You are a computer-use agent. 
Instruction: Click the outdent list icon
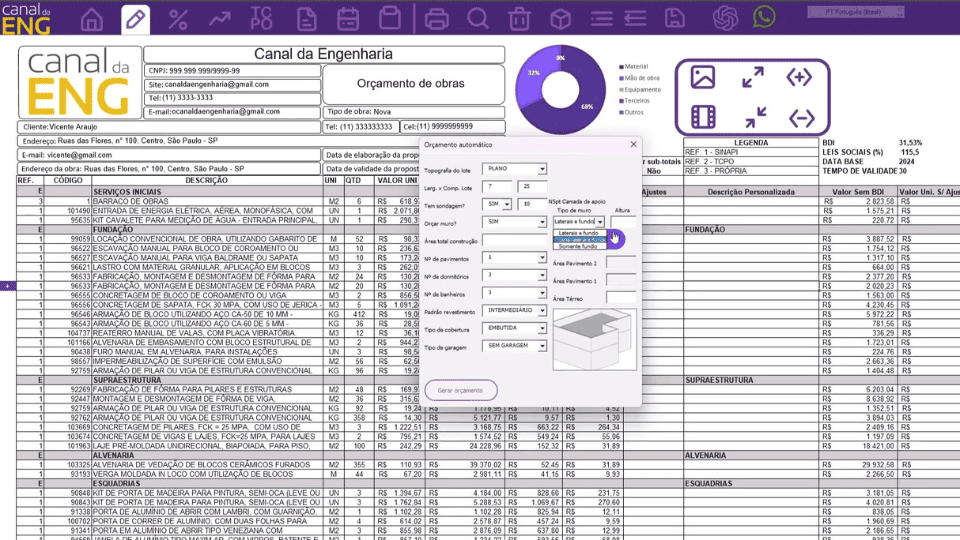click(636, 19)
